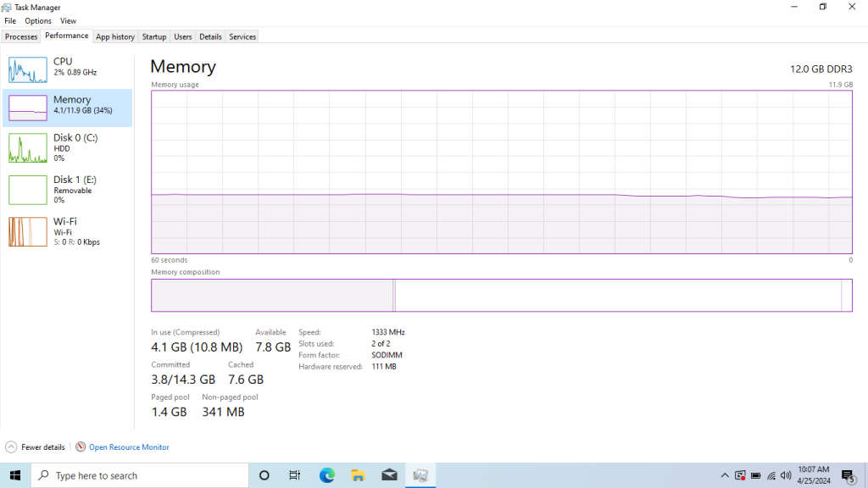
Task: Open the Start menu
Action: [x=16, y=475]
